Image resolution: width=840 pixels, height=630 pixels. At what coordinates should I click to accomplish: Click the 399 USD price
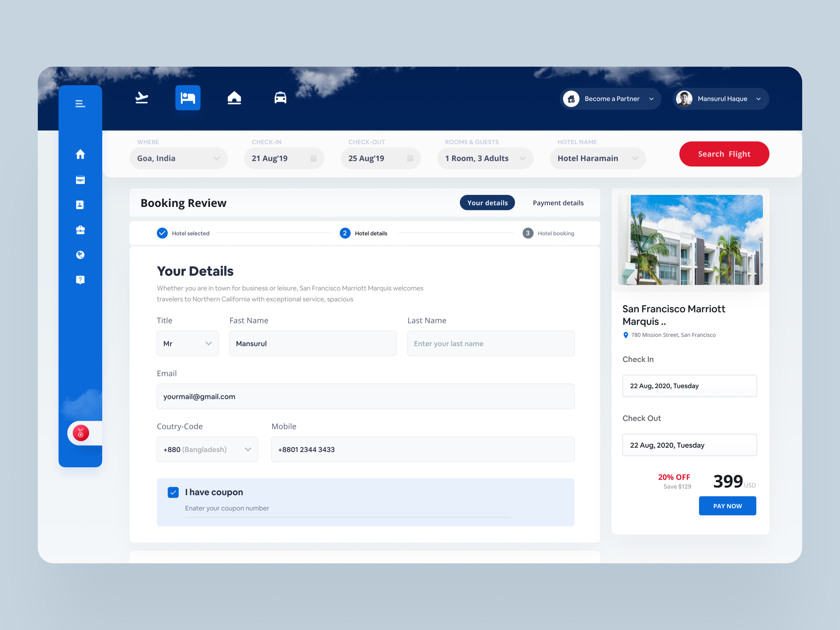(734, 482)
